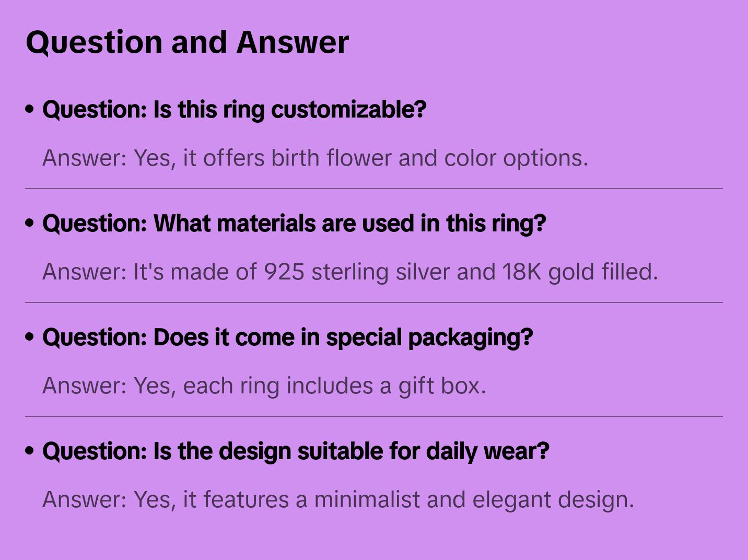
Task: Open the daily wear suitability question
Action: click(x=296, y=451)
